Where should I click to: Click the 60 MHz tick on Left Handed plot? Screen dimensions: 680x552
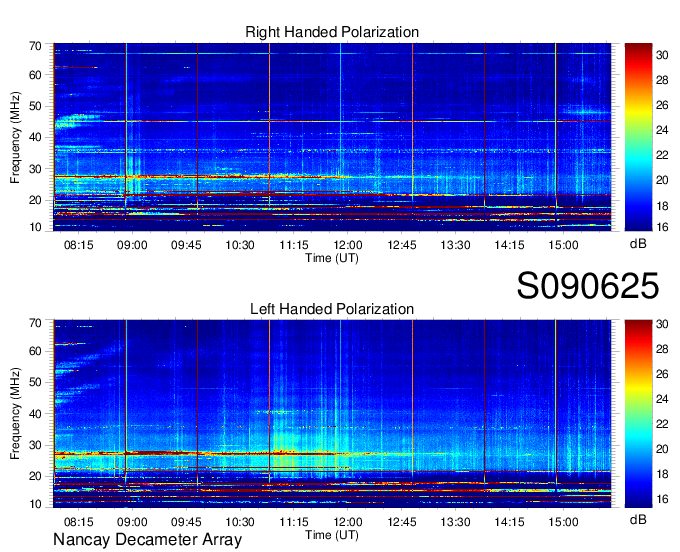[35, 351]
